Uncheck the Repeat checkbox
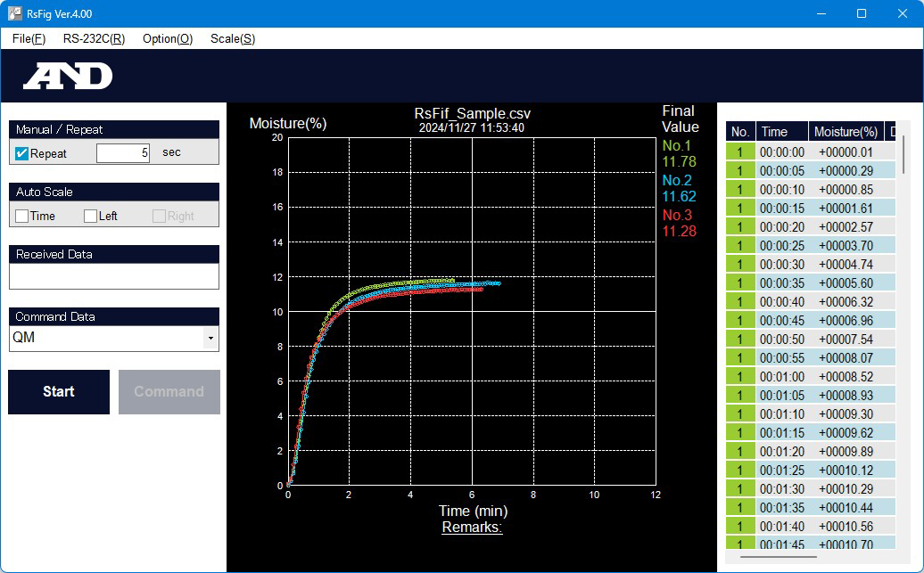Viewport: 924px width, 573px height. (x=22, y=153)
